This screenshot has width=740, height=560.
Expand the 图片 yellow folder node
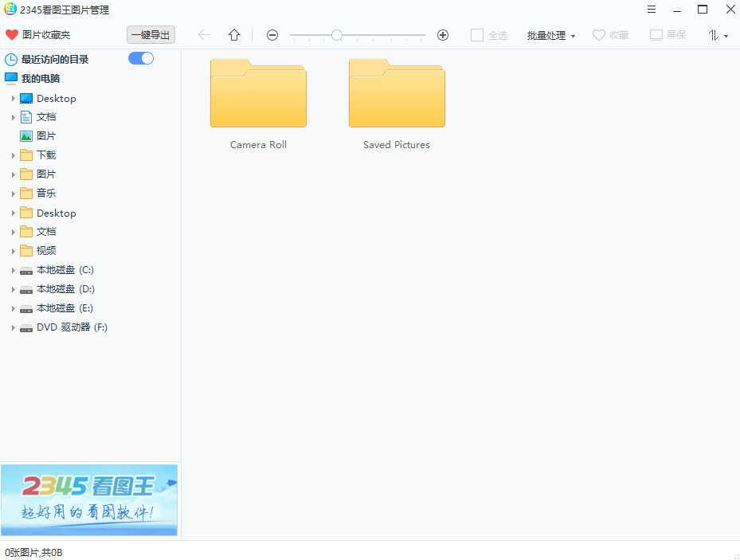click(14, 174)
